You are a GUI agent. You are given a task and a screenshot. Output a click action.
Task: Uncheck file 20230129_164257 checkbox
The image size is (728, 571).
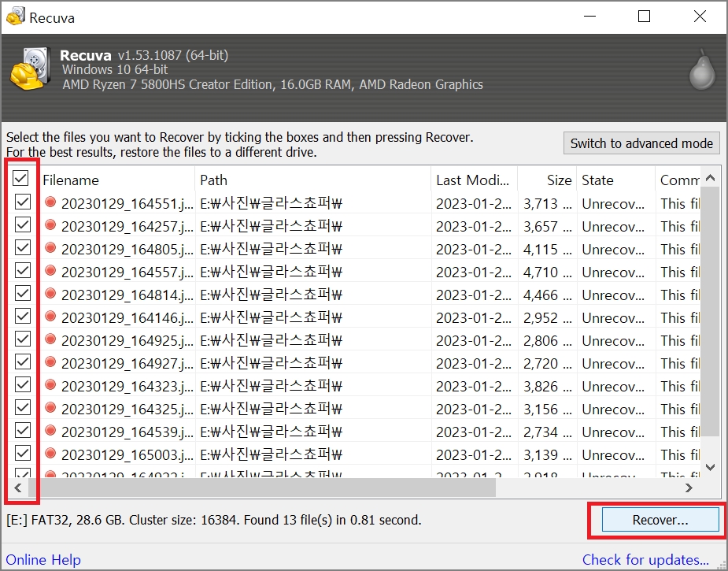[23, 225]
